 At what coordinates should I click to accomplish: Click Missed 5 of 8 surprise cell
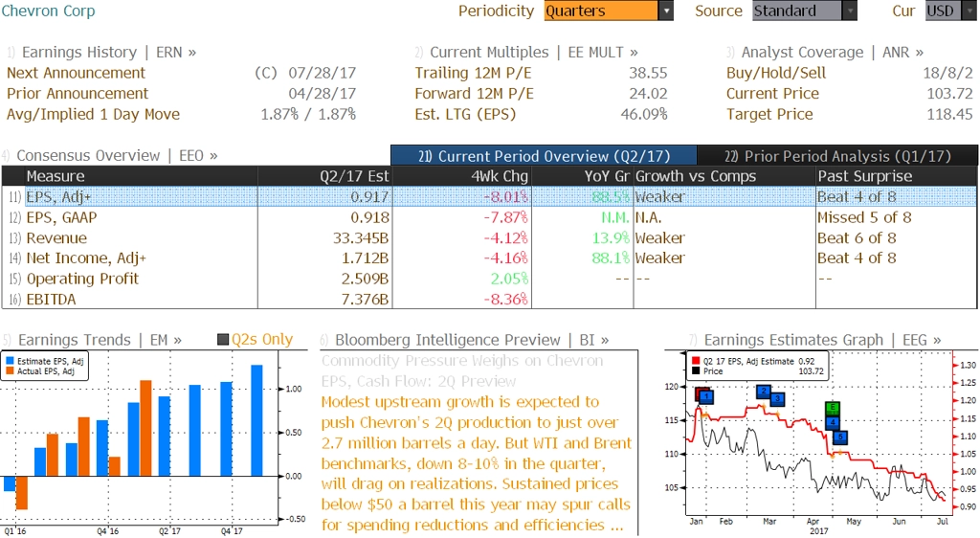coord(864,217)
